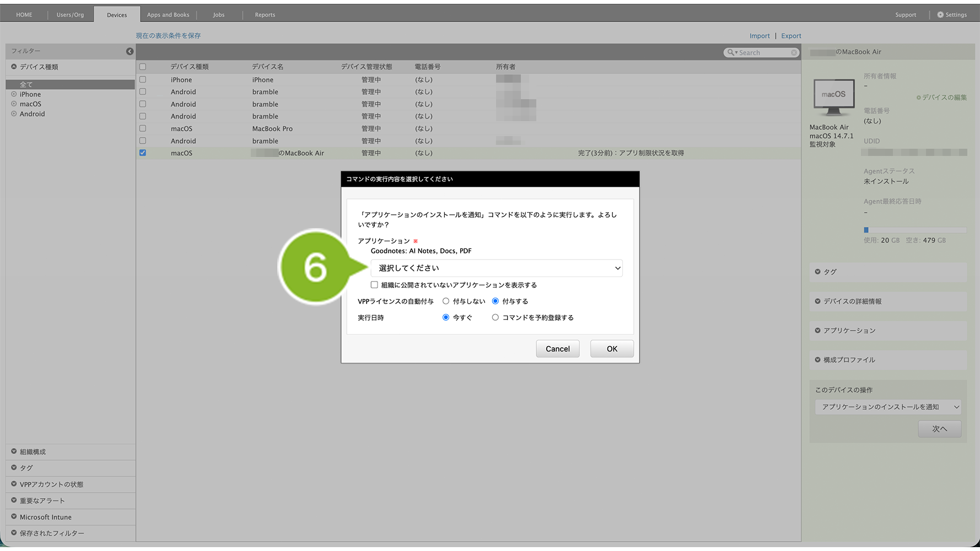This screenshot has width=980, height=551.
Task: Go to the Jobs tab
Action: coord(219,15)
